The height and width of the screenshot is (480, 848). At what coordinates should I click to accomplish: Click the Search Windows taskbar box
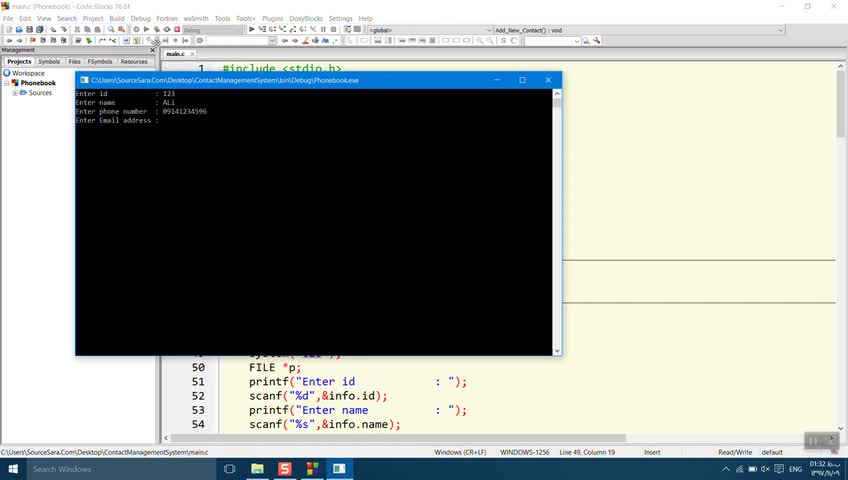click(122, 469)
